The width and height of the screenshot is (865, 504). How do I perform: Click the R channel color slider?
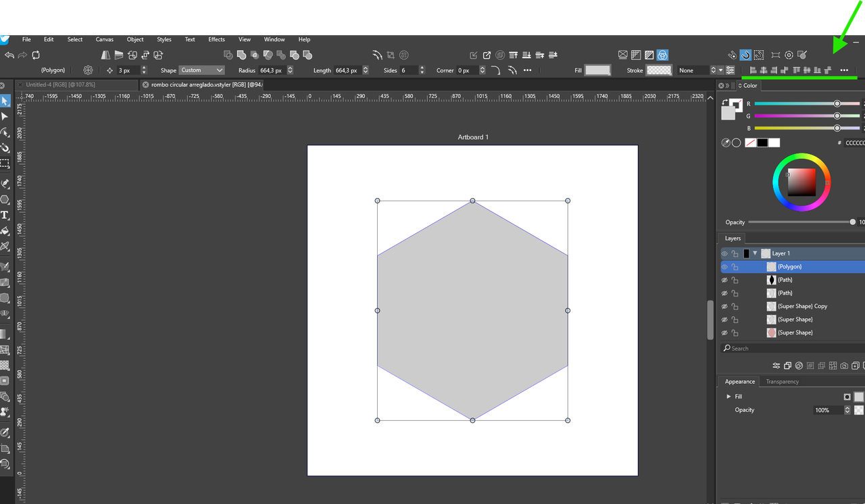tap(807, 104)
